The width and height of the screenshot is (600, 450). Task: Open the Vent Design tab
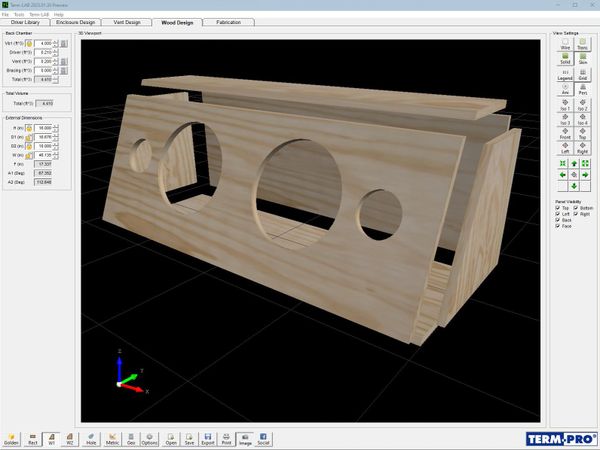coord(127,22)
